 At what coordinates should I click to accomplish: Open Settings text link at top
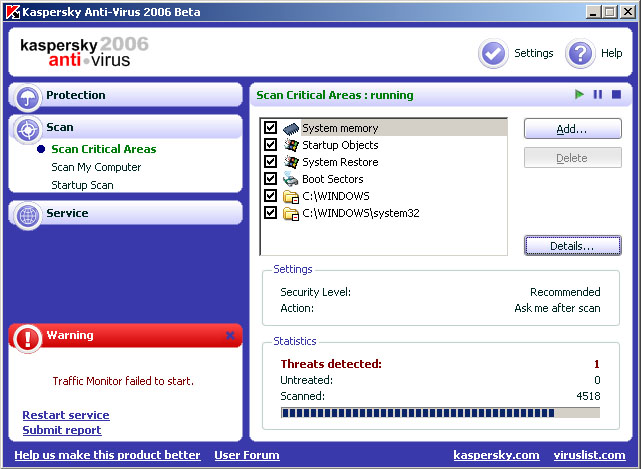tap(533, 53)
